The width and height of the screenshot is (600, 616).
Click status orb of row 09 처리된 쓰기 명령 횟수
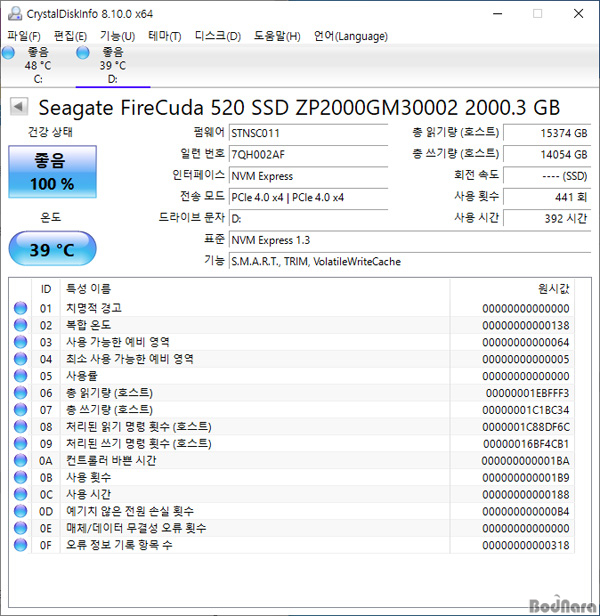[x=20, y=444]
